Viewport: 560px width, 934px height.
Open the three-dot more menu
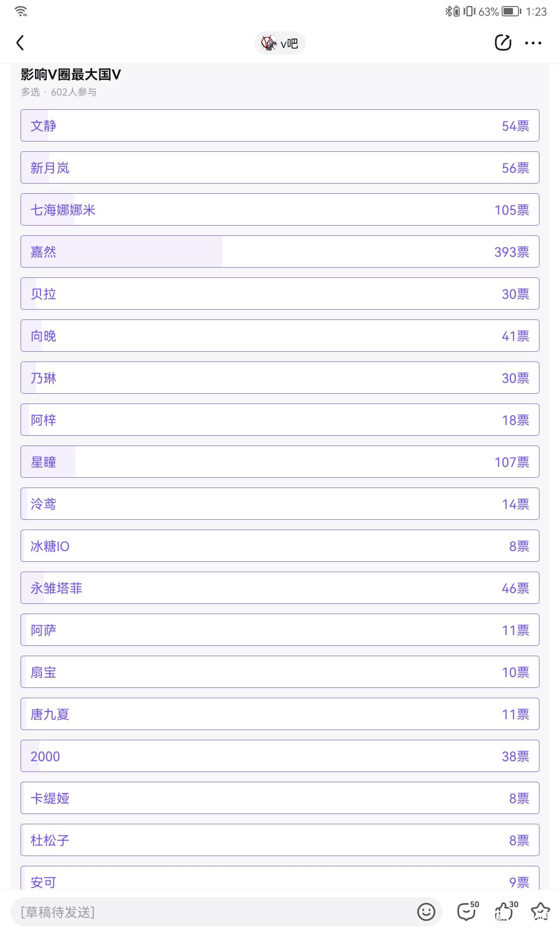533,43
